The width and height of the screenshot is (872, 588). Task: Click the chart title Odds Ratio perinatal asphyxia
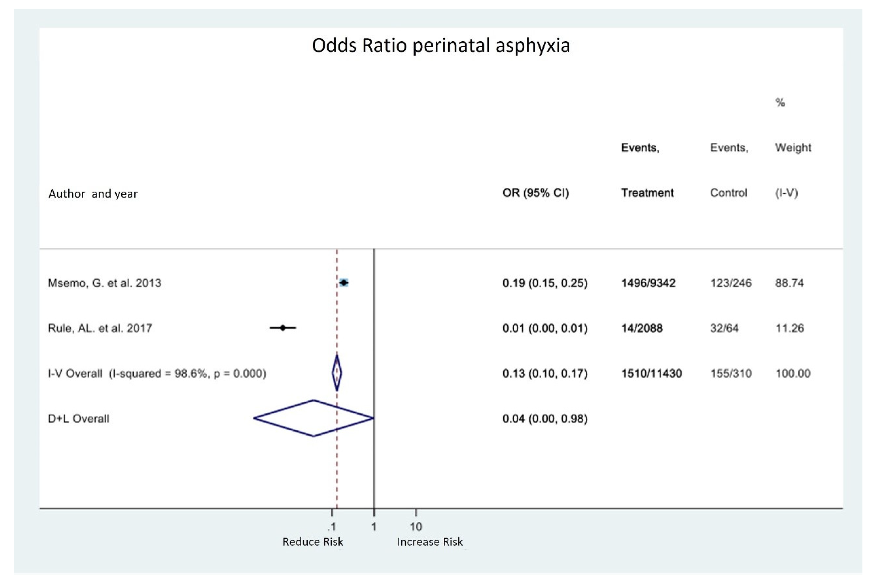pyautogui.click(x=441, y=45)
